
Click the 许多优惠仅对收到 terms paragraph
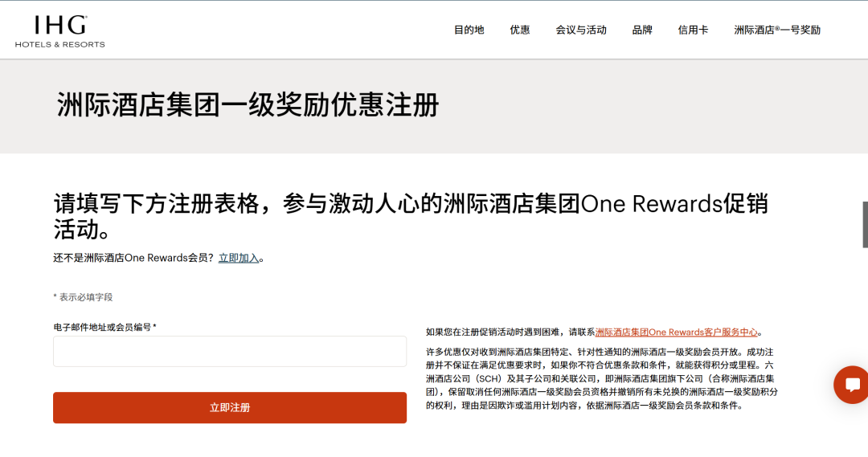click(602, 378)
